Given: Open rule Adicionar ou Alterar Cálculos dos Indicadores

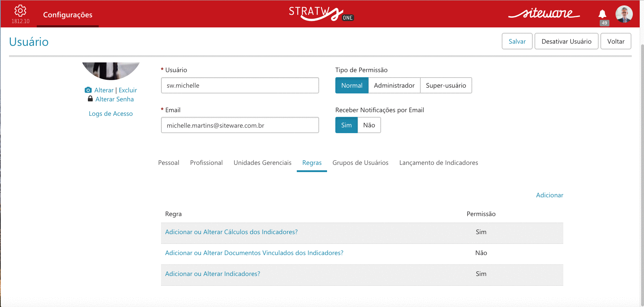Looking at the screenshot, I should [232, 232].
